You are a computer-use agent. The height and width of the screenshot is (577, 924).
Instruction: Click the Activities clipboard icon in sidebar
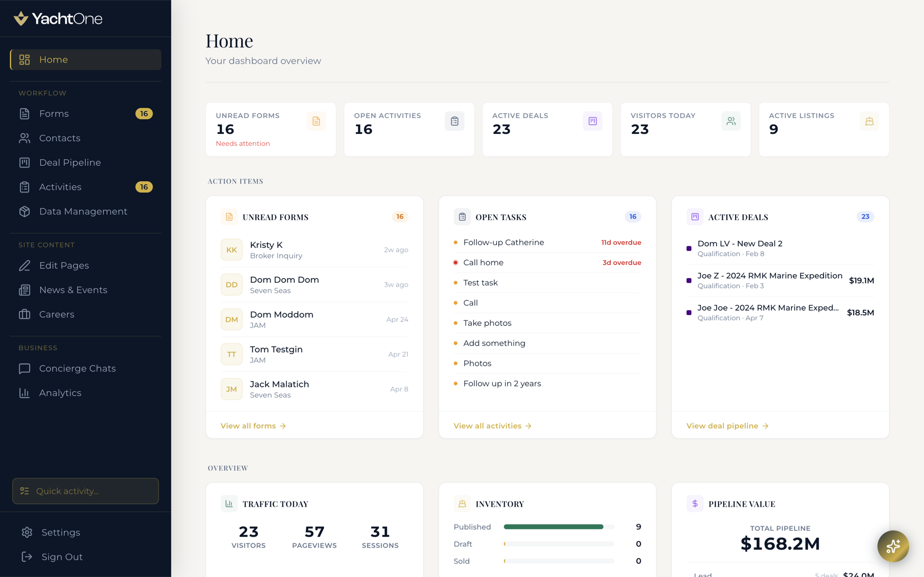pyautogui.click(x=25, y=187)
